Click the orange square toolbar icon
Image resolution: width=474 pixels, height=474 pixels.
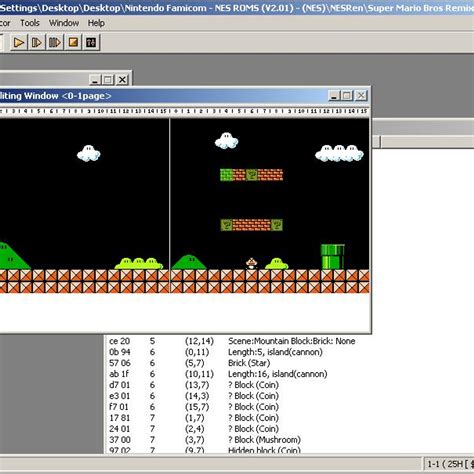(x=73, y=43)
